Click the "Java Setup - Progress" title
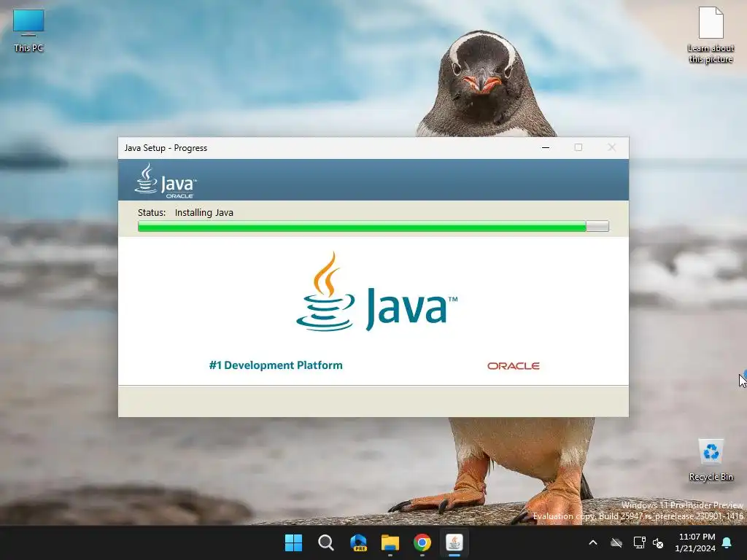This screenshot has width=747, height=560. (x=166, y=148)
